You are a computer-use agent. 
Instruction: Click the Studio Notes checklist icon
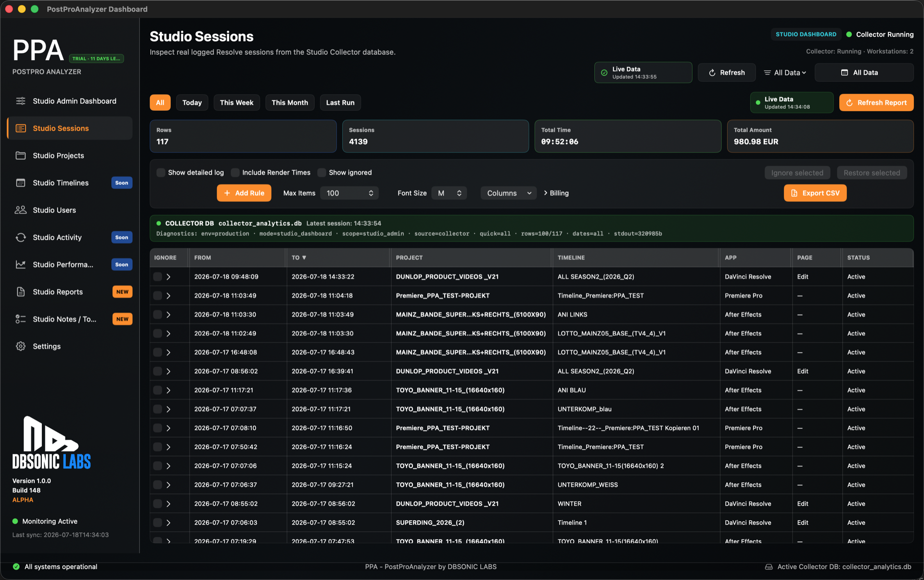(x=20, y=319)
